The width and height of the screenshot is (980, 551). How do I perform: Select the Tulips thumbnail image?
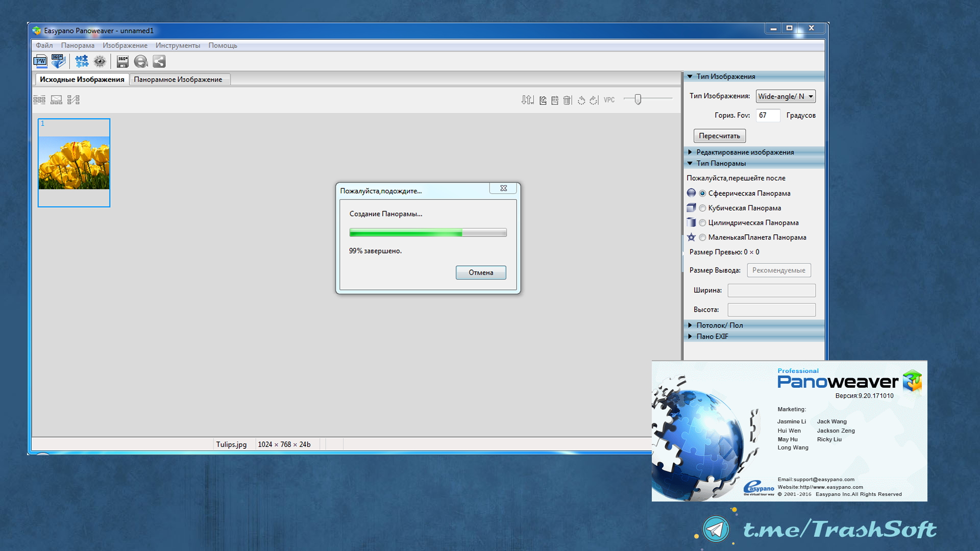pos(74,163)
